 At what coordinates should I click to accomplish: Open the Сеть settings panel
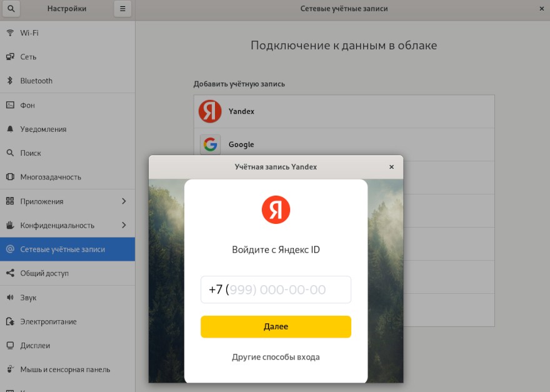click(28, 57)
